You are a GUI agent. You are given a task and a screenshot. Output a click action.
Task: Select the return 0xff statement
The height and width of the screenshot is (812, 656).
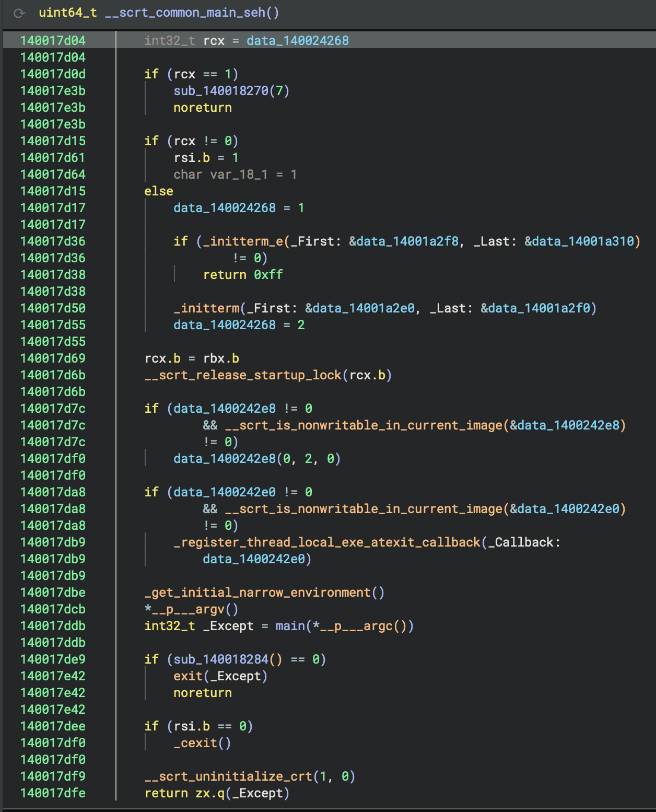243,275
